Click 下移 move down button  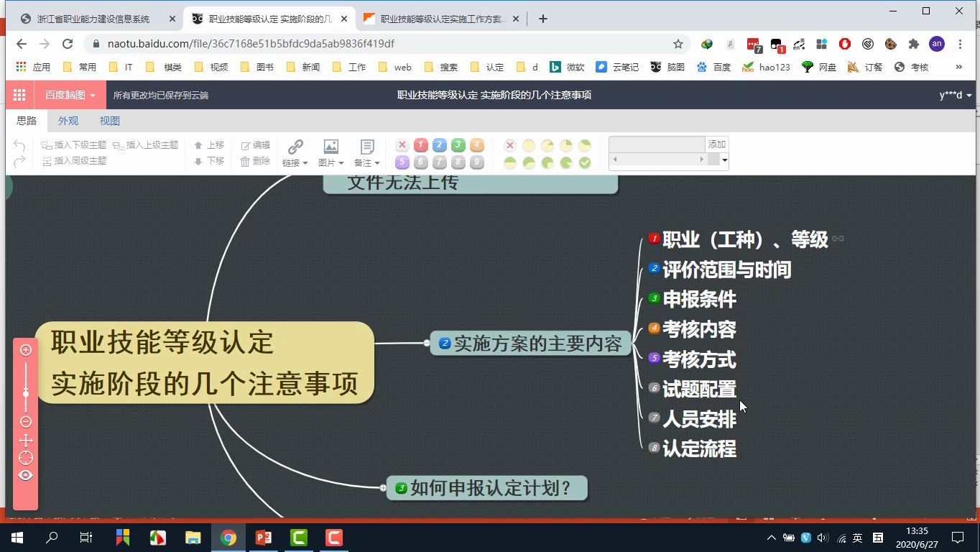click(x=209, y=161)
